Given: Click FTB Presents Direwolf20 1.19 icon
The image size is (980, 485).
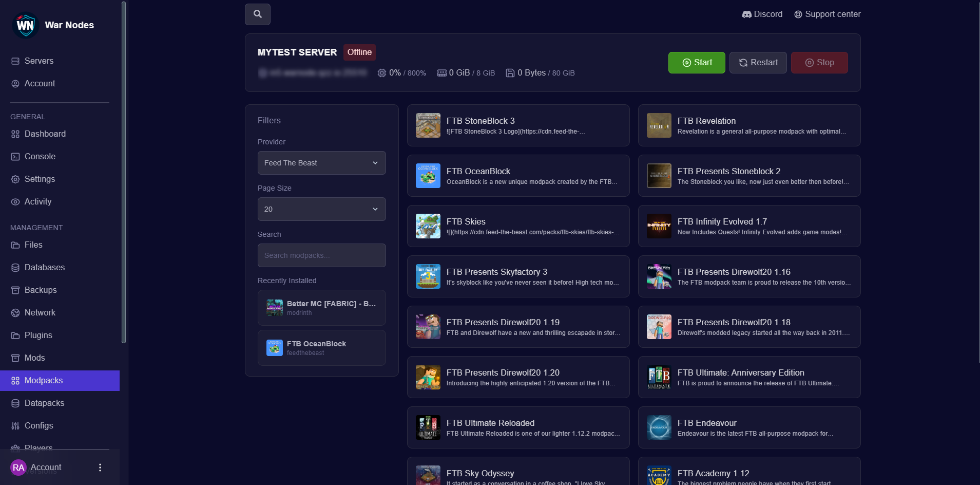Looking at the screenshot, I should [x=428, y=327].
